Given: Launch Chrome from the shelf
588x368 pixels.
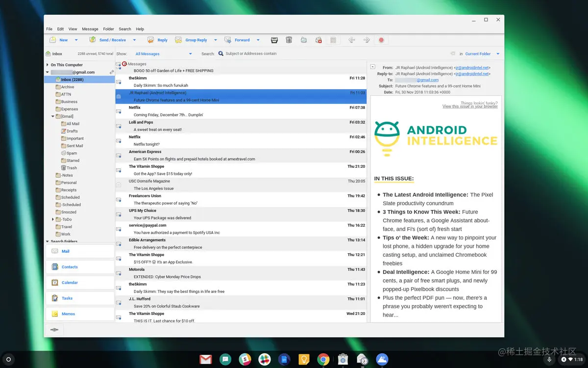Looking at the screenshot, I should (x=323, y=360).
